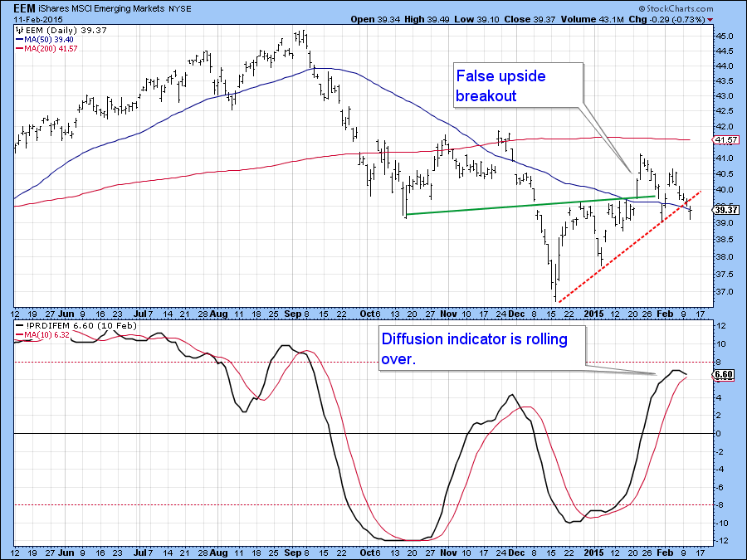
Task: Click the red MA(10) legend dash
Action: [x=20, y=335]
